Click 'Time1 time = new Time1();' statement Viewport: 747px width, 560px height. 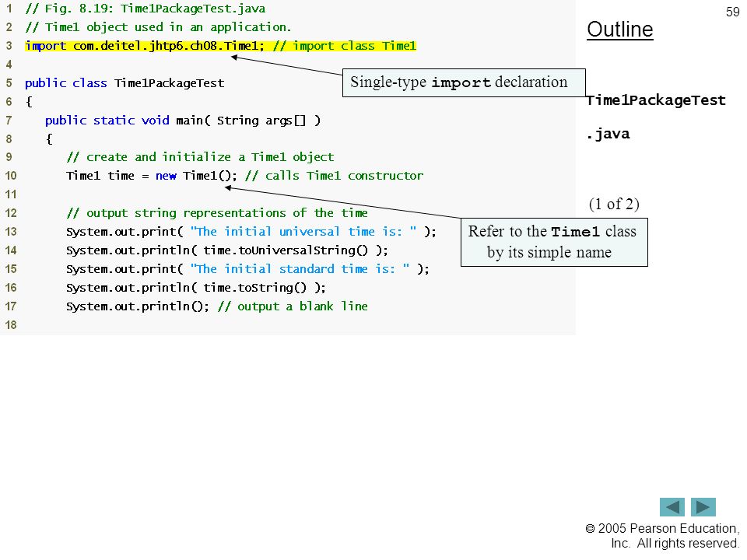coord(152,176)
